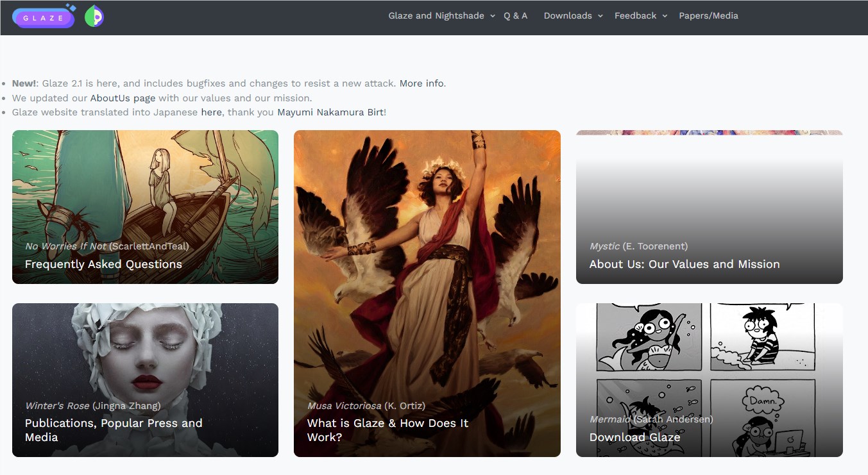Expand the Glaze and Nightshade menu

pyautogui.click(x=441, y=16)
